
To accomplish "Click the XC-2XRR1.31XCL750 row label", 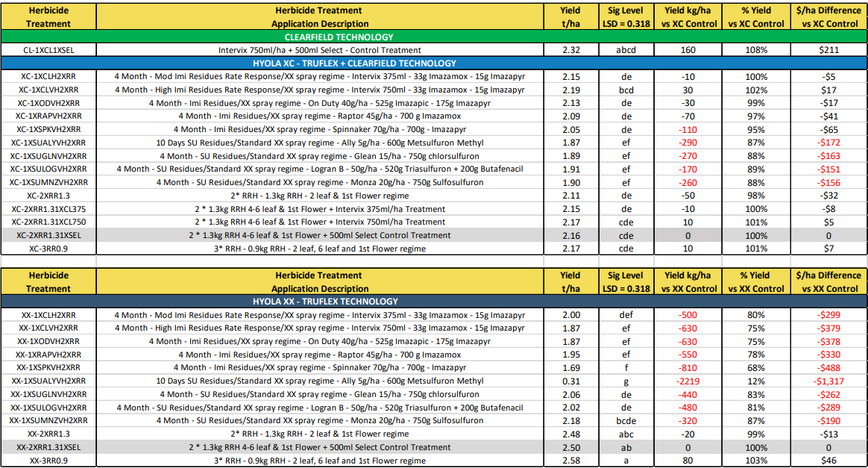I will [48, 222].
